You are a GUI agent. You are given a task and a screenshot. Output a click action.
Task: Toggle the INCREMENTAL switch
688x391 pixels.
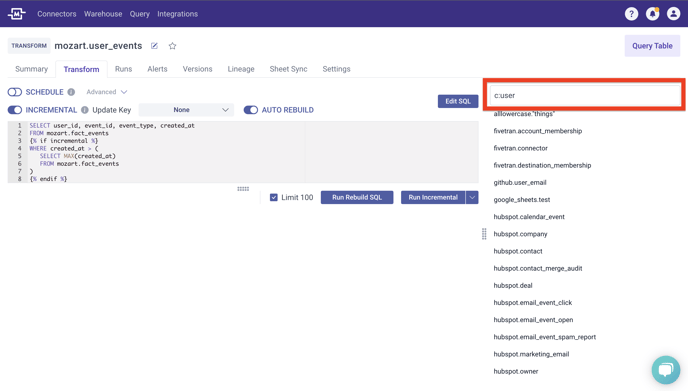click(x=14, y=110)
